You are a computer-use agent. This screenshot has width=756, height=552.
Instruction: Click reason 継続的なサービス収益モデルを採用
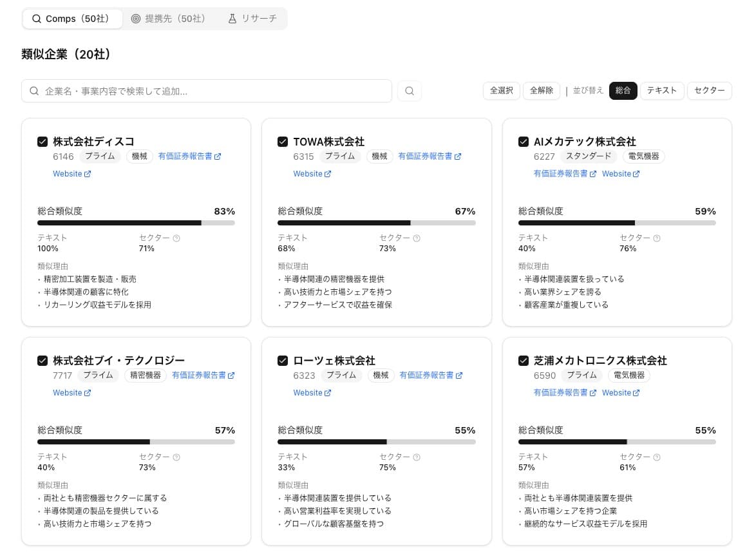[586, 524]
